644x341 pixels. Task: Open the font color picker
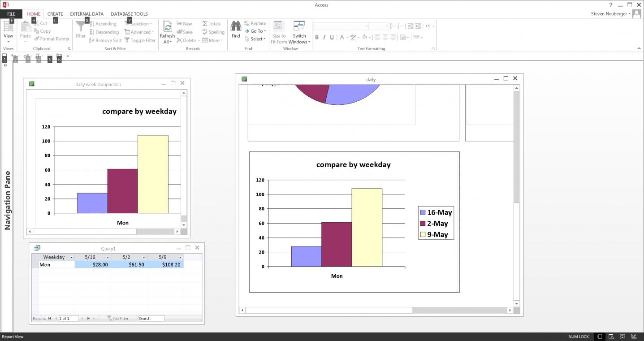coord(343,37)
